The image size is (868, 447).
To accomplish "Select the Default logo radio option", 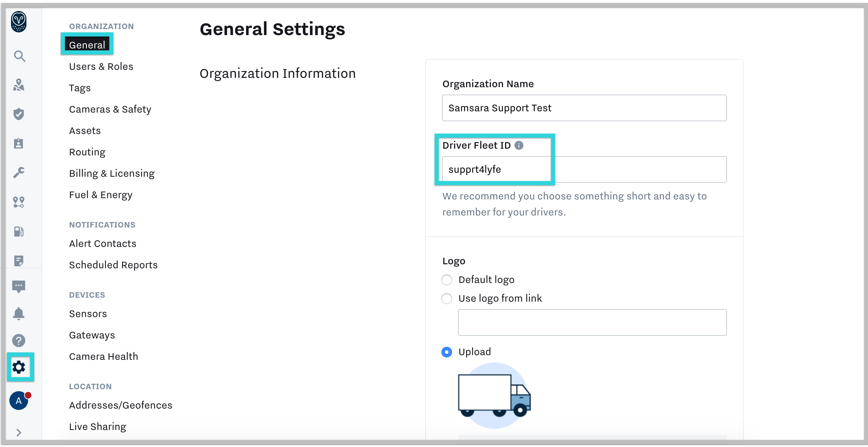I will 447,280.
